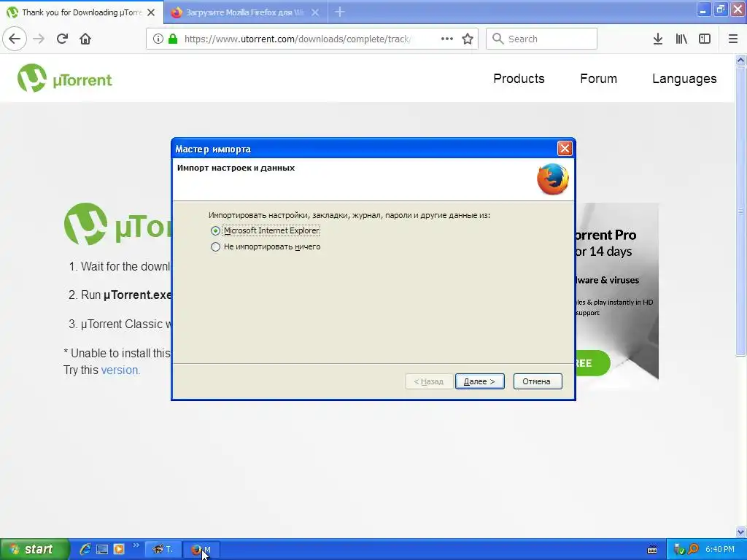Open the Windows Start button
This screenshot has width=747, height=560.
(34, 549)
